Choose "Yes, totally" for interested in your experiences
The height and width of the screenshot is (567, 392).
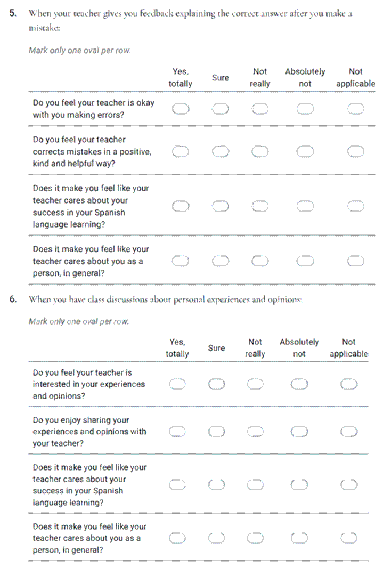[178, 384]
